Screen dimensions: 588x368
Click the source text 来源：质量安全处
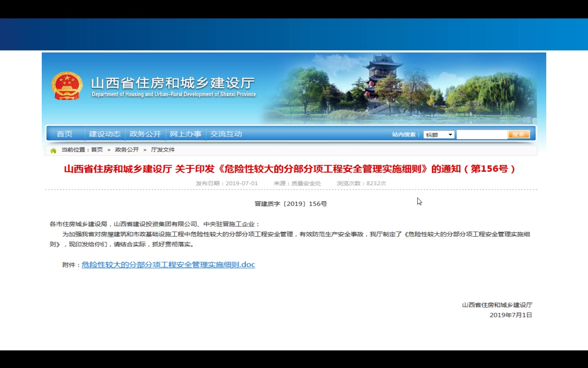[x=297, y=184]
